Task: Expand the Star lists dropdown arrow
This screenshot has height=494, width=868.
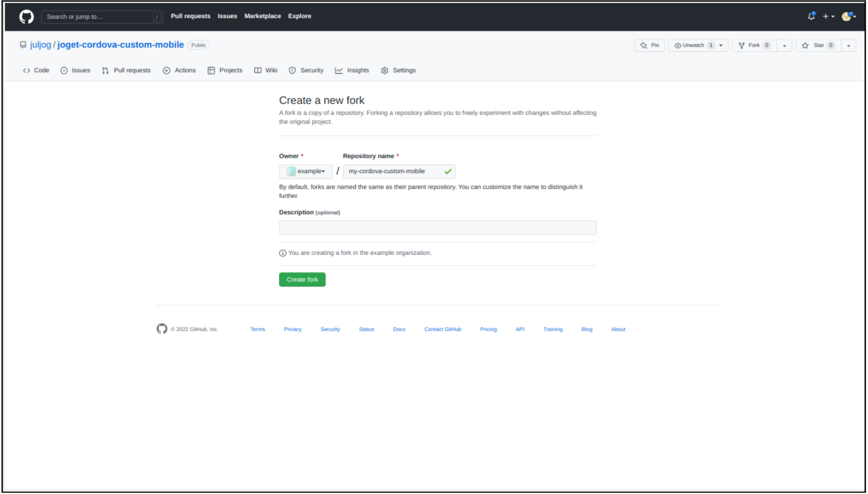Action: click(848, 45)
